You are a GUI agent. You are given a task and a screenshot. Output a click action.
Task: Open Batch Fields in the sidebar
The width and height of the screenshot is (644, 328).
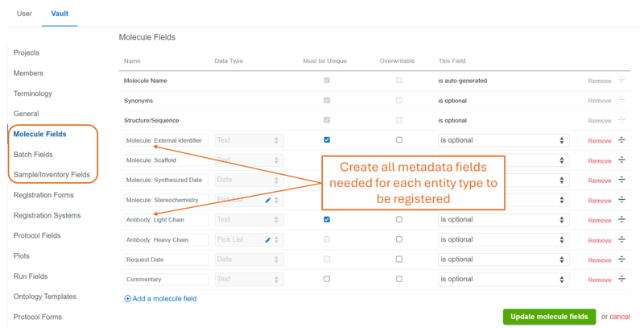tap(33, 154)
